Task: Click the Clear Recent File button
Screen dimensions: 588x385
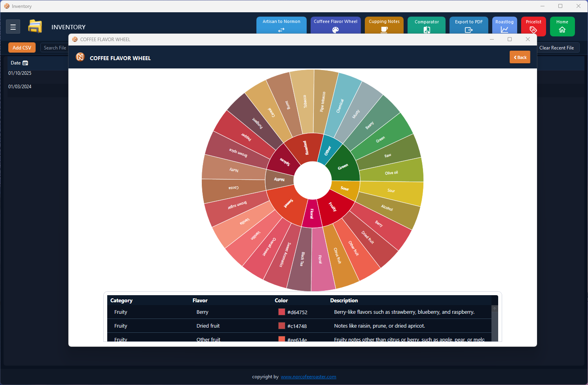Action: (556, 47)
